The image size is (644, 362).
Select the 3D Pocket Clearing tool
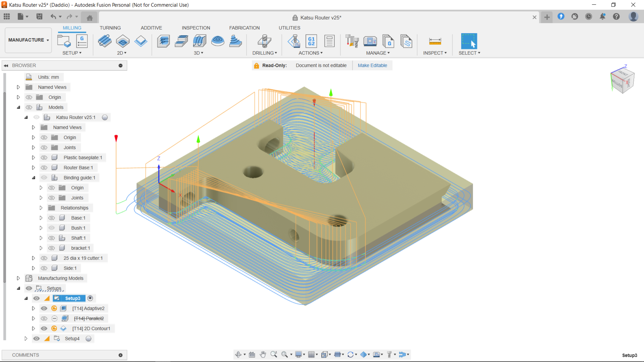[181, 41]
